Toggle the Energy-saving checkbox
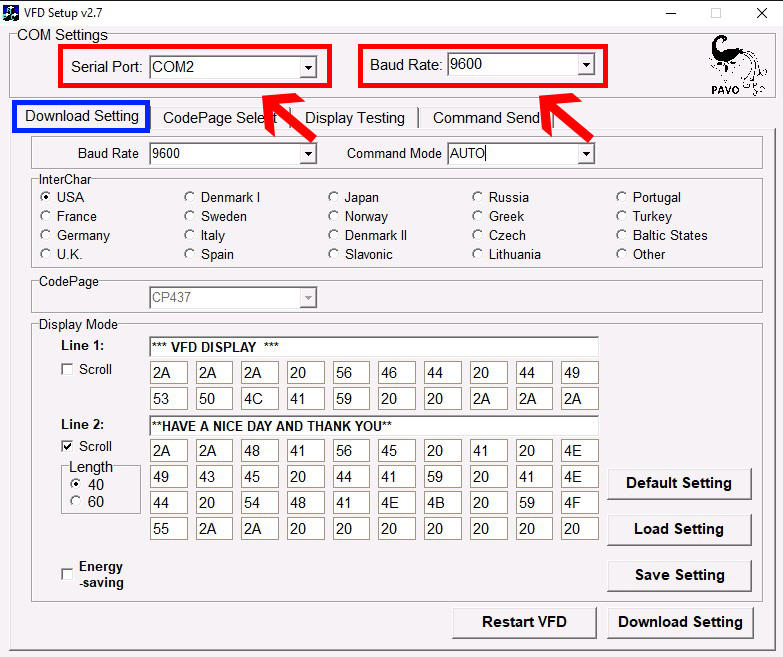The height and width of the screenshot is (657, 783). [68, 574]
